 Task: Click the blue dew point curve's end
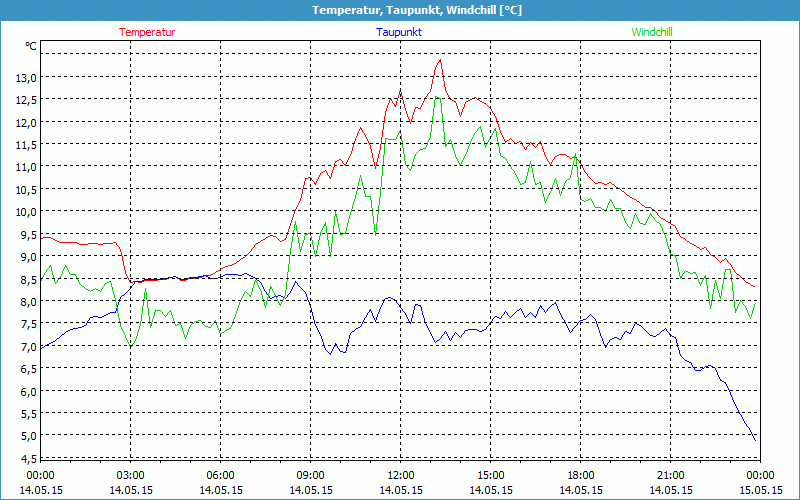pos(755,440)
